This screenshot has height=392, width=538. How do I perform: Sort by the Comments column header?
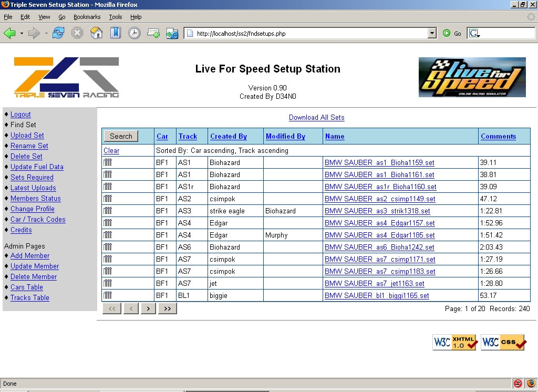click(498, 136)
